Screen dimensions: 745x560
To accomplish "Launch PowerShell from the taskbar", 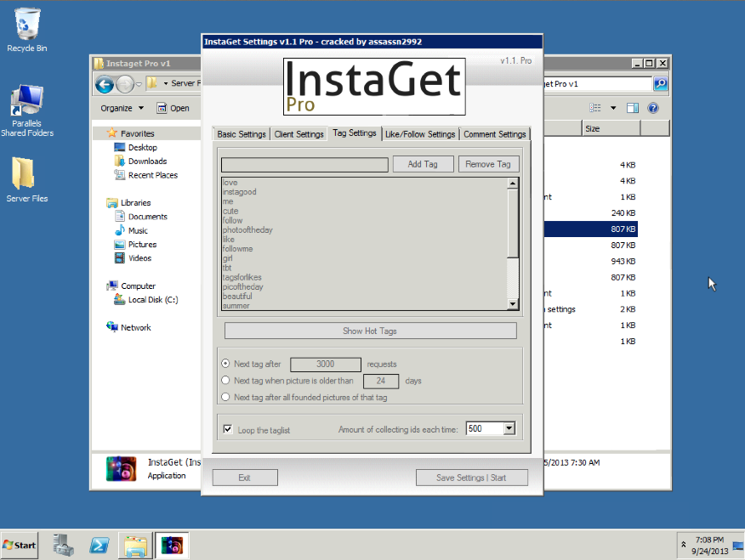I will tap(100, 545).
